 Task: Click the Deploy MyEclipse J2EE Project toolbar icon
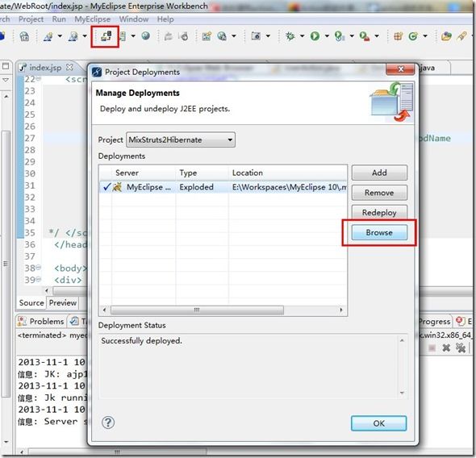coord(106,36)
